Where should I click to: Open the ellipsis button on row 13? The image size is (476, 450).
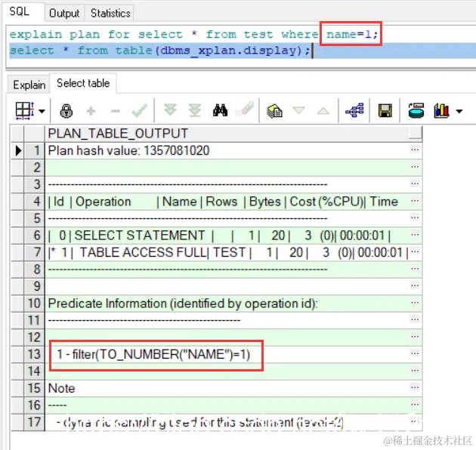click(415, 354)
